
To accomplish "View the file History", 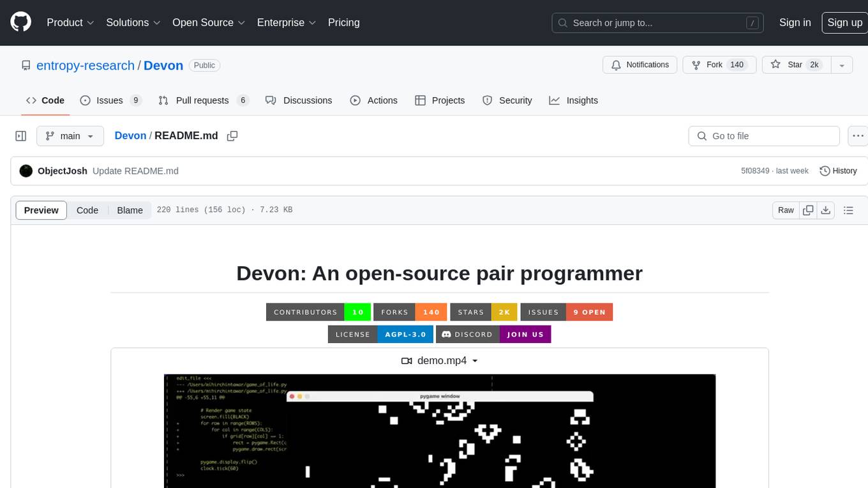I will (x=838, y=171).
